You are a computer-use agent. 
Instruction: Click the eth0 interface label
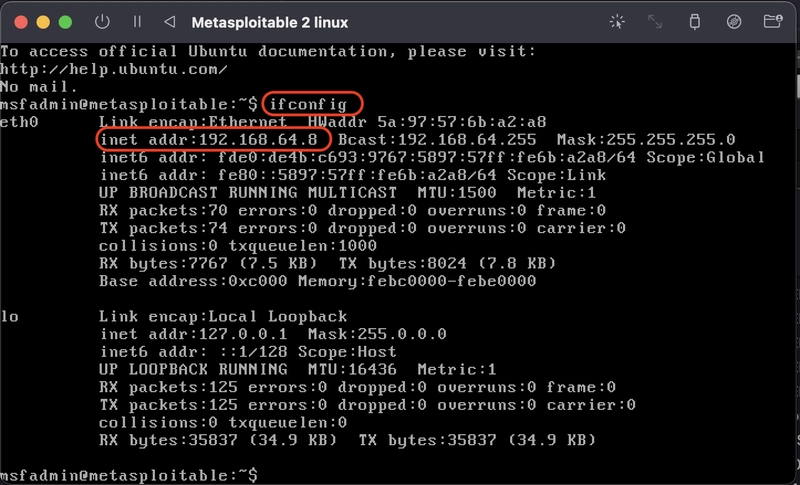[x=19, y=122]
